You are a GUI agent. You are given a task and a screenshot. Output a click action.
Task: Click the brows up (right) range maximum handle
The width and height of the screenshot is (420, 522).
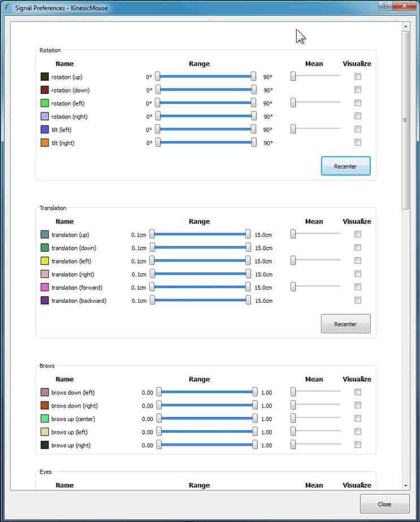pyautogui.click(x=255, y=445)
